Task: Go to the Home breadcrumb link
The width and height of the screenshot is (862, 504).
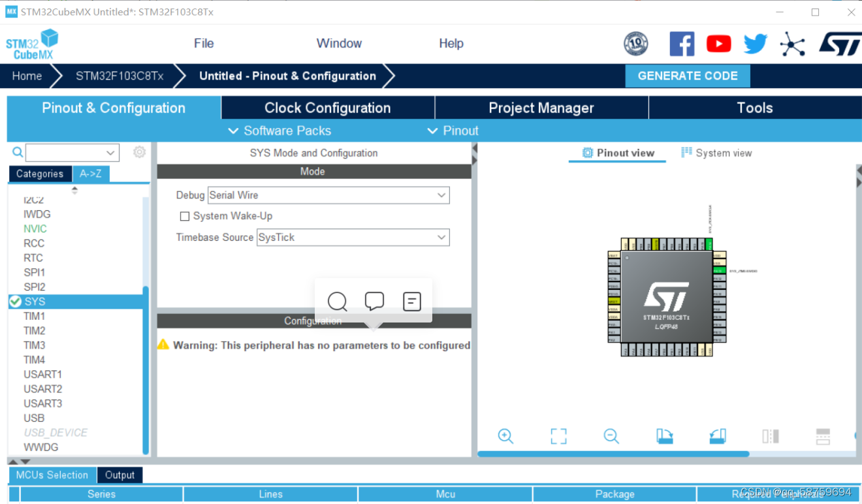Action: tap(26, 75)
